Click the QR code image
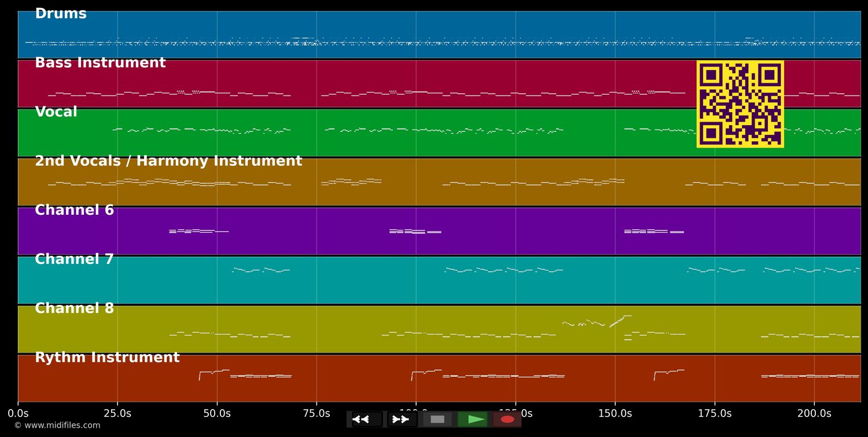The width and height of the screenshot is (868, 437). pos(740,104)
